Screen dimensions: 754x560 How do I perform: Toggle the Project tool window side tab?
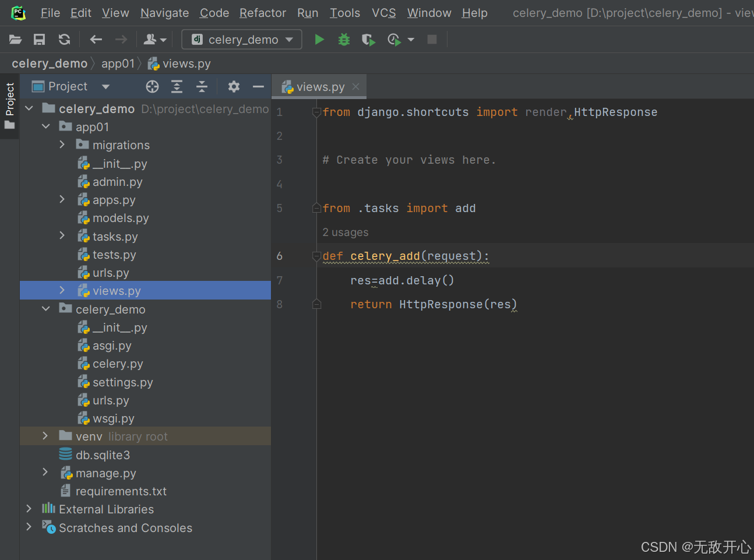(10, 106)
